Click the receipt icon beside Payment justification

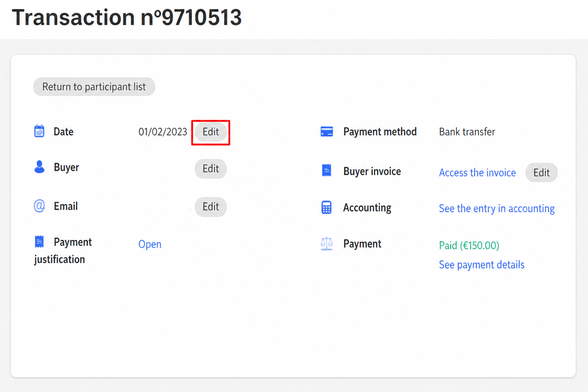coord(39,242)
